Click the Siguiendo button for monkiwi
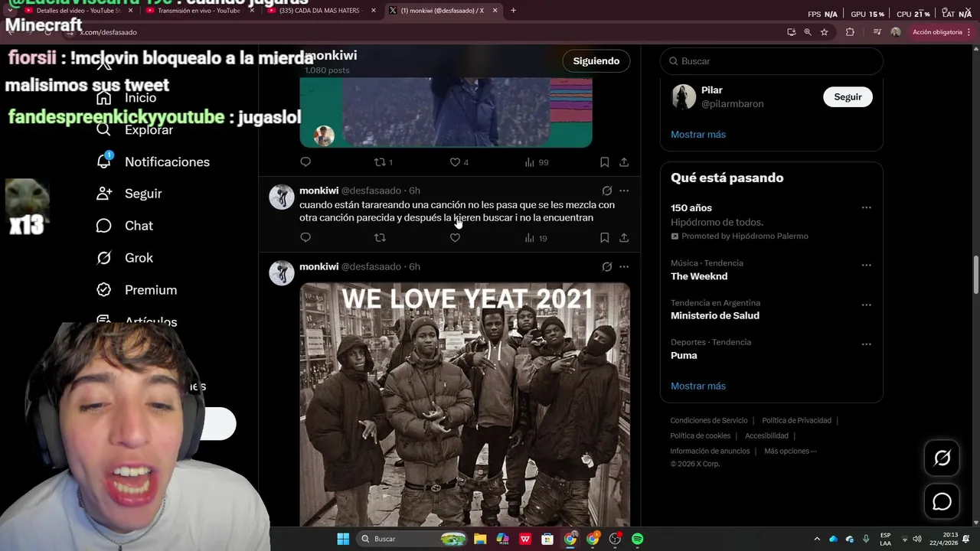The height and width of the screenshot is (551, 980). pyautogui.click(x=596, y=61)
